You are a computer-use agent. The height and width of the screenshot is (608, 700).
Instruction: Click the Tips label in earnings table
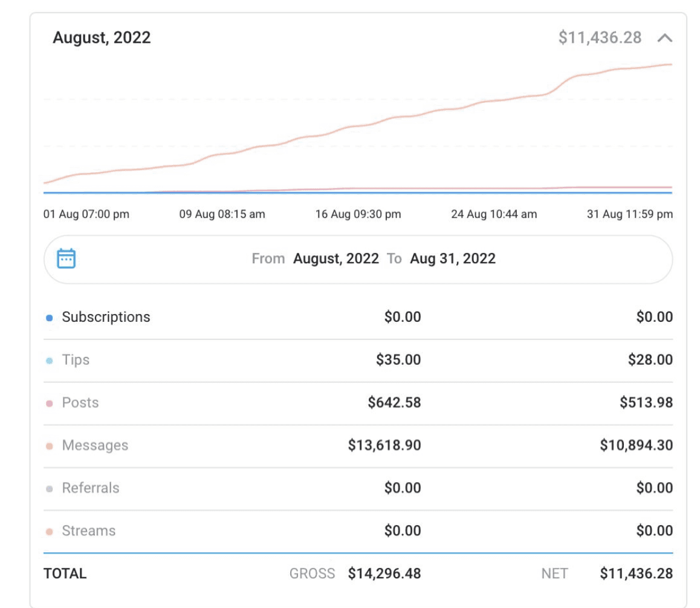tap(76, 359)
